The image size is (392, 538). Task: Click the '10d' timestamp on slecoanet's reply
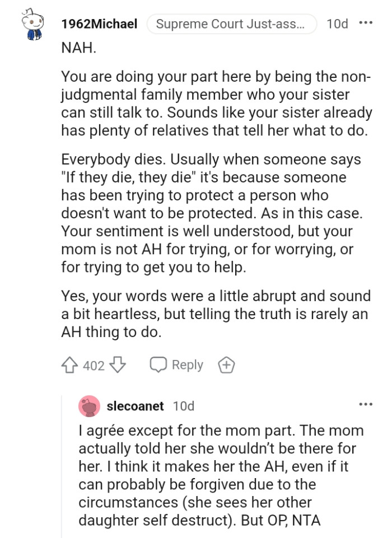click(x=183, y=406)
